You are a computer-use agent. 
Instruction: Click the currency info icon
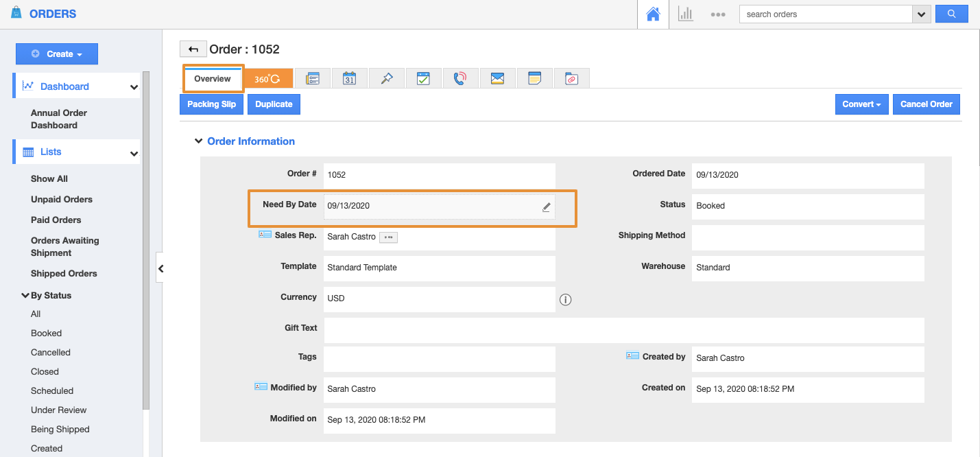(x=565, y=299)
